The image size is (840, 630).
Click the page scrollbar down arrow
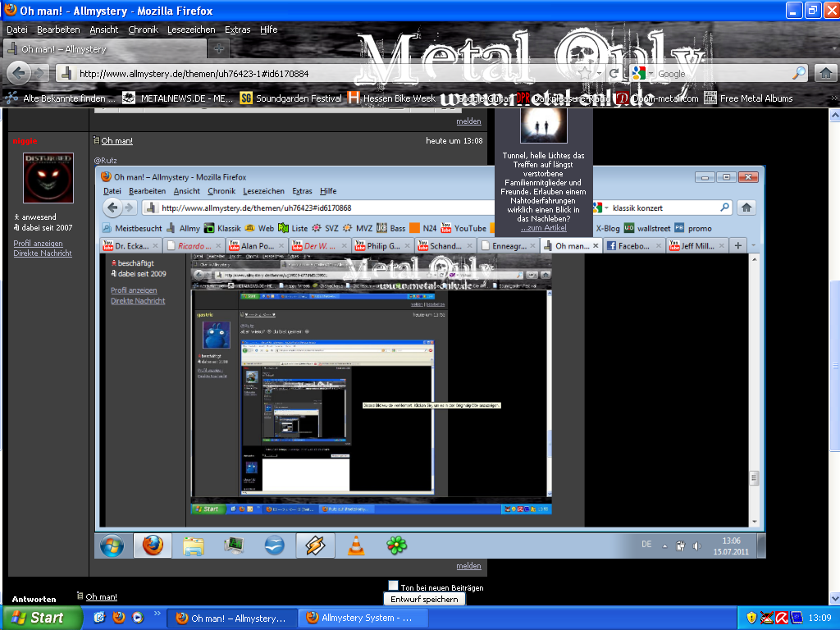834,598
